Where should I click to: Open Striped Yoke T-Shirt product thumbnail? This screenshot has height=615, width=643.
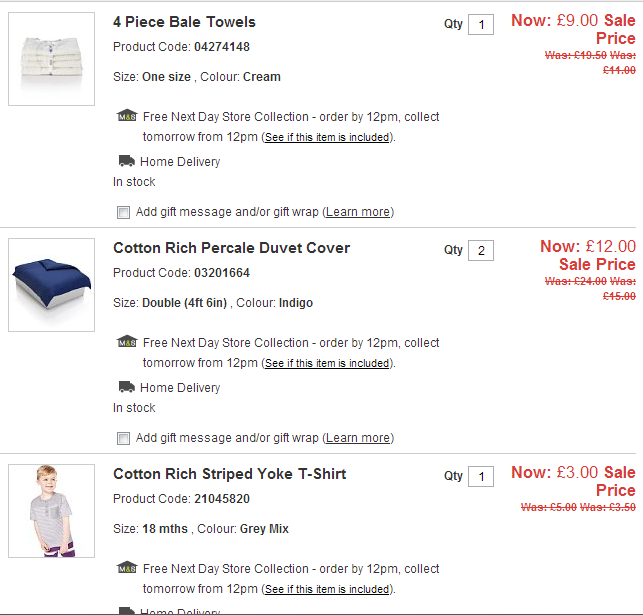51,511
